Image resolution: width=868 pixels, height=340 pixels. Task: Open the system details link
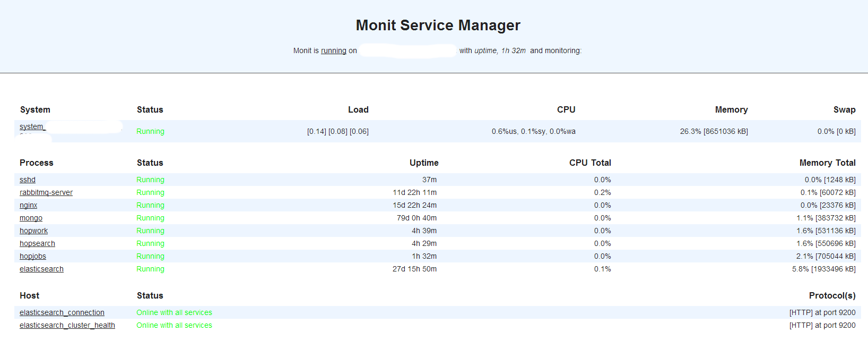[32, 127]
